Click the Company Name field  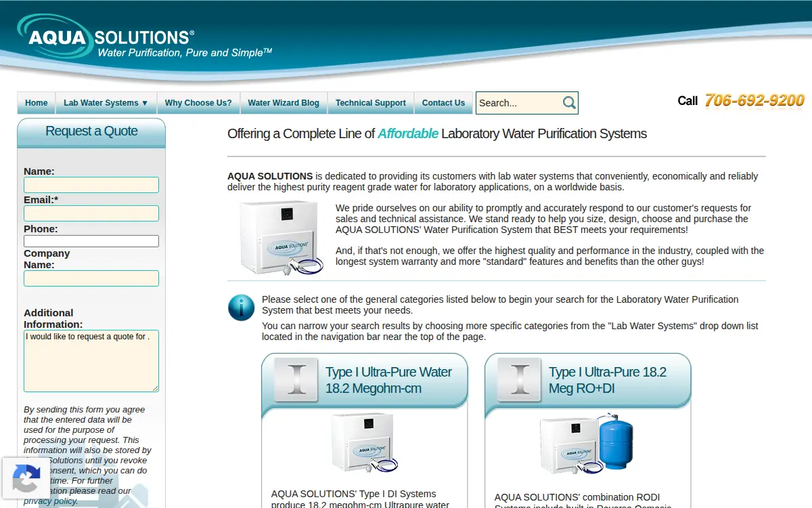[x=91, y=278]
